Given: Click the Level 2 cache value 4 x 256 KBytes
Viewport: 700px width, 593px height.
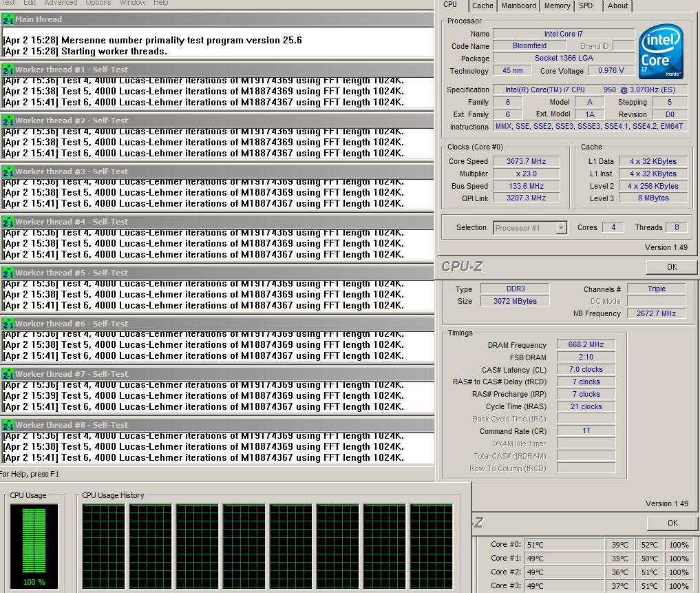Looking at the screenshot, I should click(653, 186).
